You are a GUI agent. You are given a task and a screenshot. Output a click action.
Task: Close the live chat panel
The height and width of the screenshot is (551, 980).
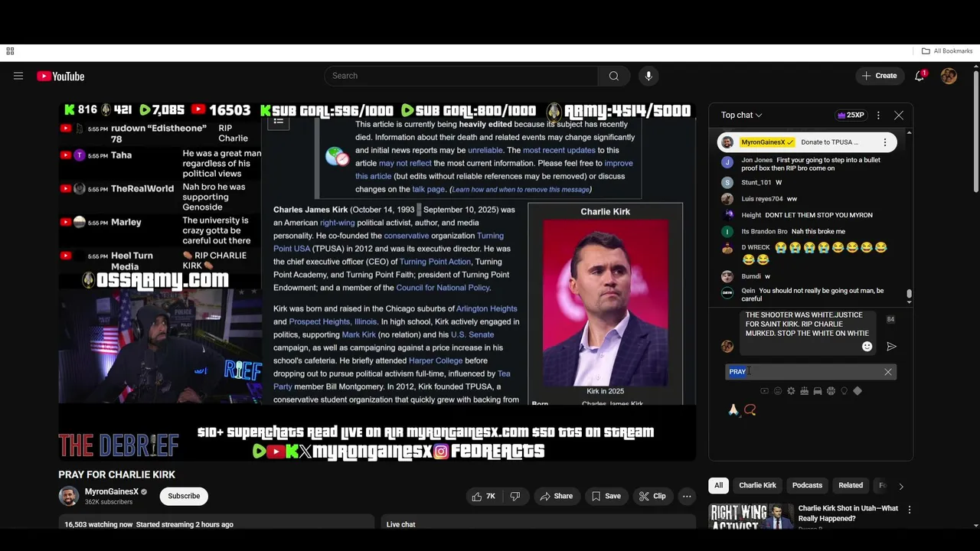[899, 115]
